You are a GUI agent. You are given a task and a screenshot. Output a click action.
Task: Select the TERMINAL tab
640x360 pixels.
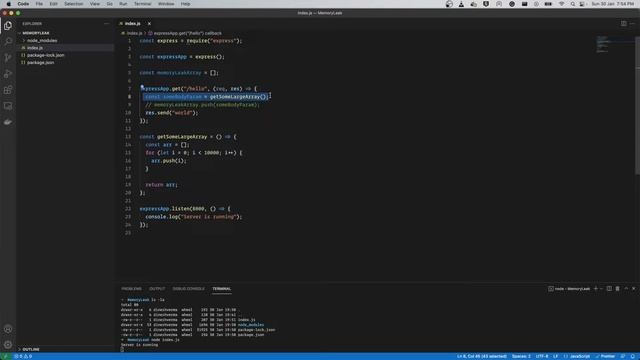point(222,289)
